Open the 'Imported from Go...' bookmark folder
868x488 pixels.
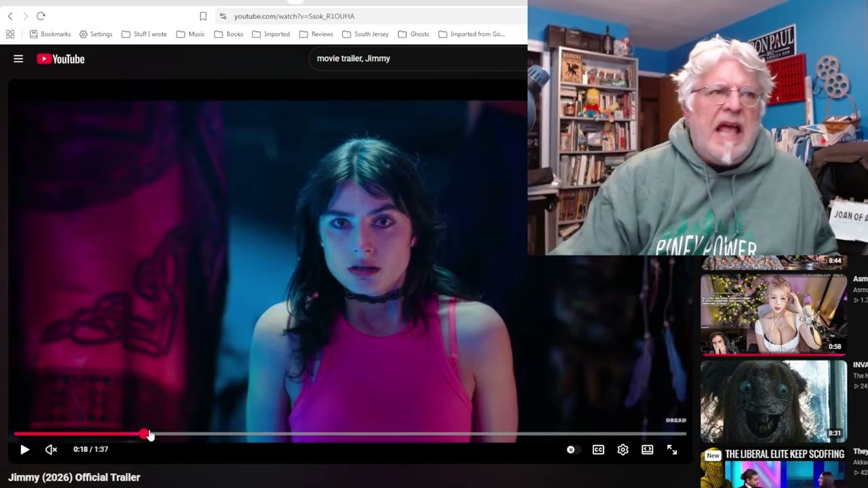[471, 34]
